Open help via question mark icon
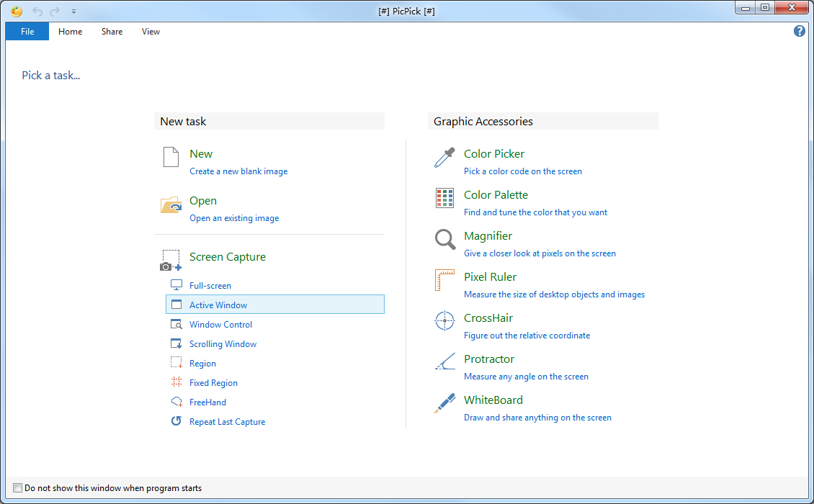Screen dimensions: 814x504 (799, 31)
